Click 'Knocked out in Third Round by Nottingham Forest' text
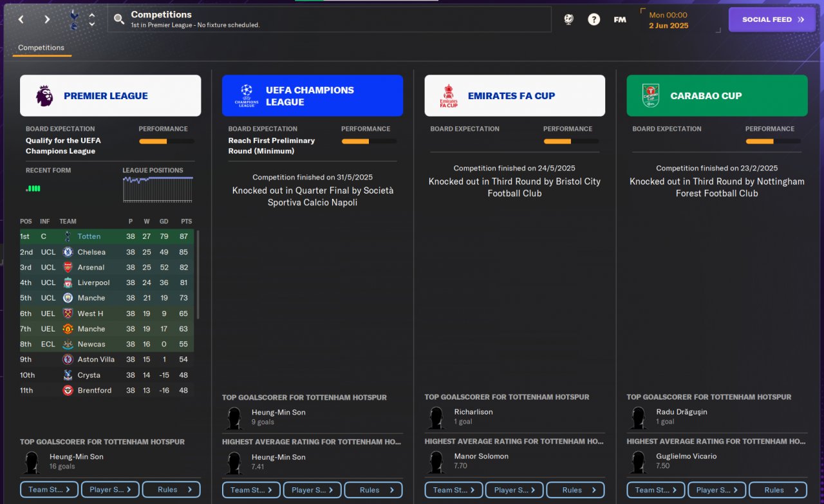This screenshot has width=824, height=504. pos(716,187)
